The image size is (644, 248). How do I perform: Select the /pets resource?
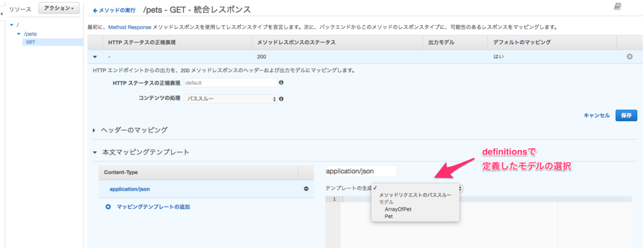(x=30, y=34)
